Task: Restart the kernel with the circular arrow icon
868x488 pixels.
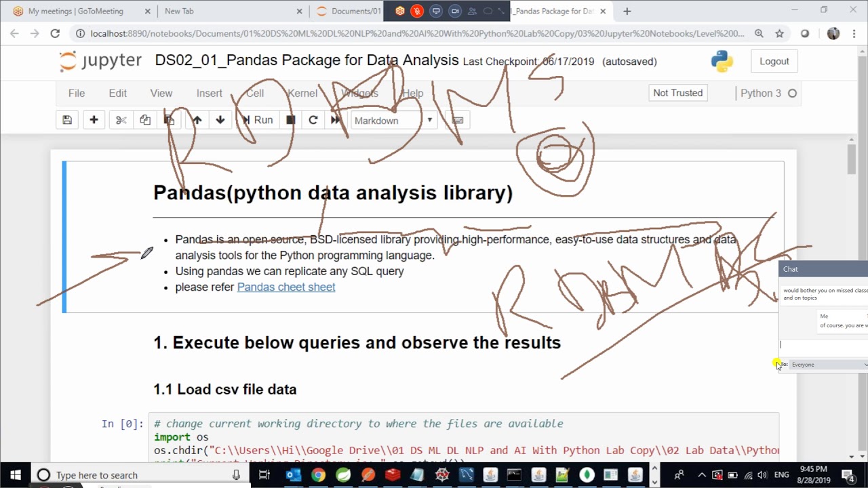Action: coord(313,120)
